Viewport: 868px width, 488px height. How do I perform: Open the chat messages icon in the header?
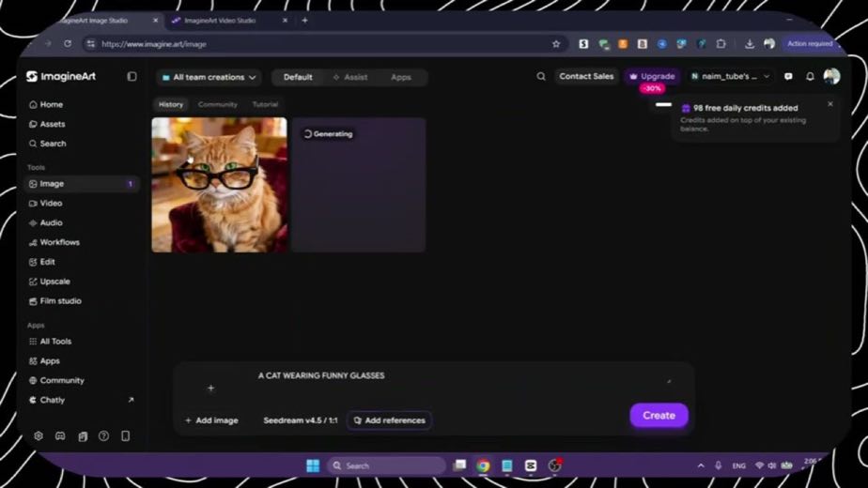(788, 76)
